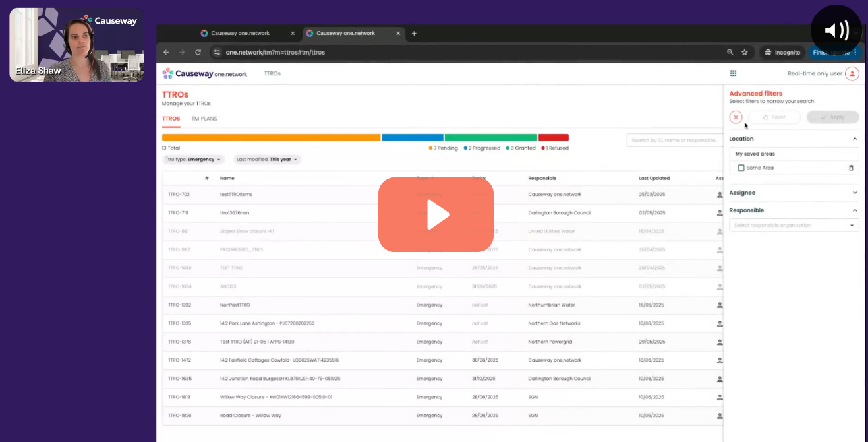Image resolution: width=868 pixels, height=442 pixels.
Task: Close the Advanced filters panel
Action: (x=736, y=117)
